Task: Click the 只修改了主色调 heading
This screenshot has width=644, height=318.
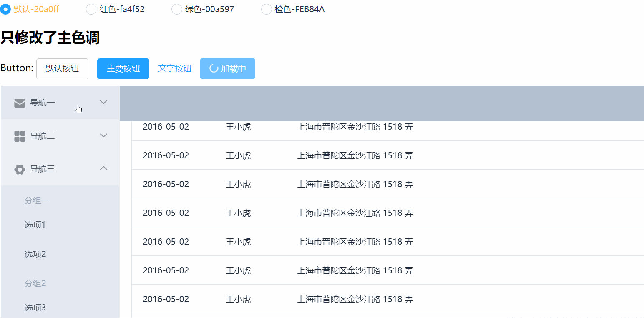Action: [x=50, y=38]
